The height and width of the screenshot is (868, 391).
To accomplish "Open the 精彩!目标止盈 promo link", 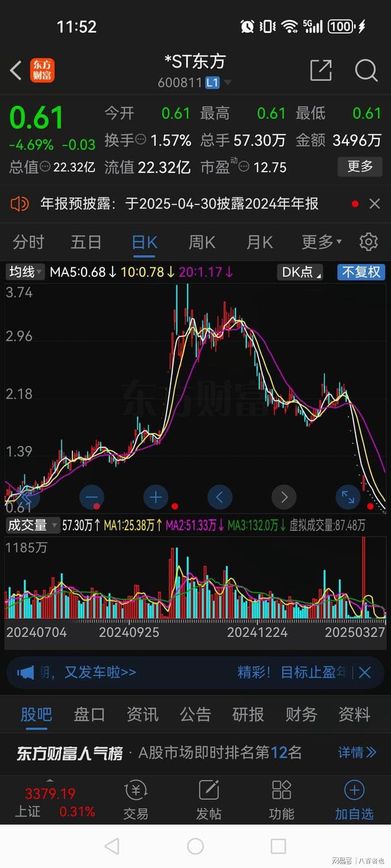I will pos(291,672).
